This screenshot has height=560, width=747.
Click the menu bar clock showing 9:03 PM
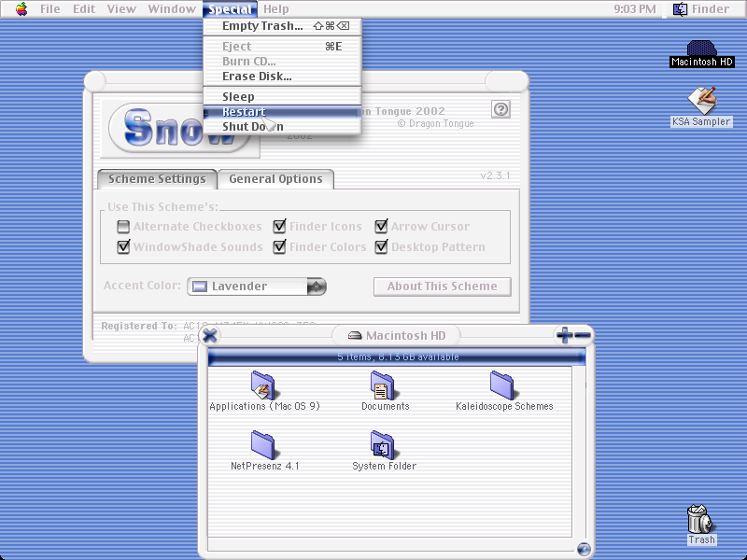click(x=635, y=9)
